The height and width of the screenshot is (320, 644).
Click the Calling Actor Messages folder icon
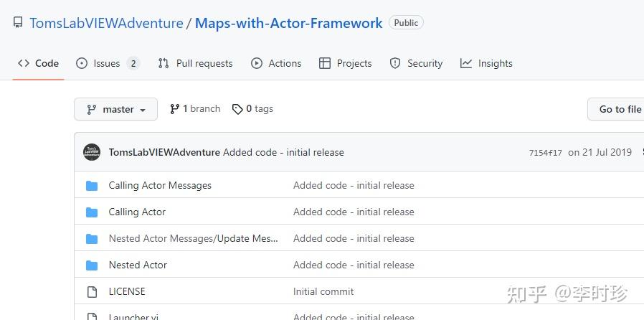(92, 186)
